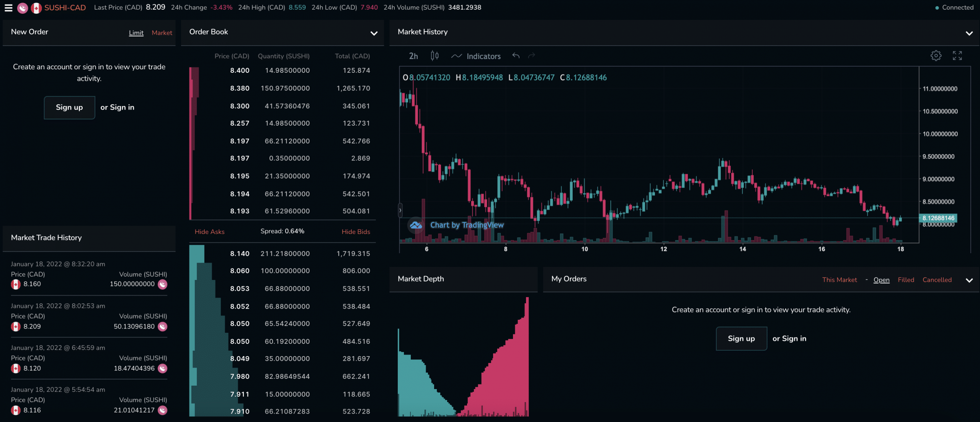Undo the last chart action

coord(516,56)
